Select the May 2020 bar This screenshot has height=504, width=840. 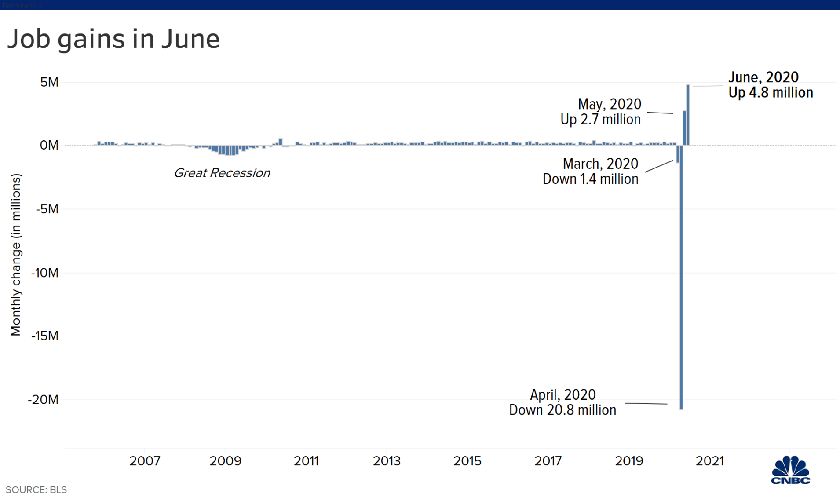click(x=684, y=128)
